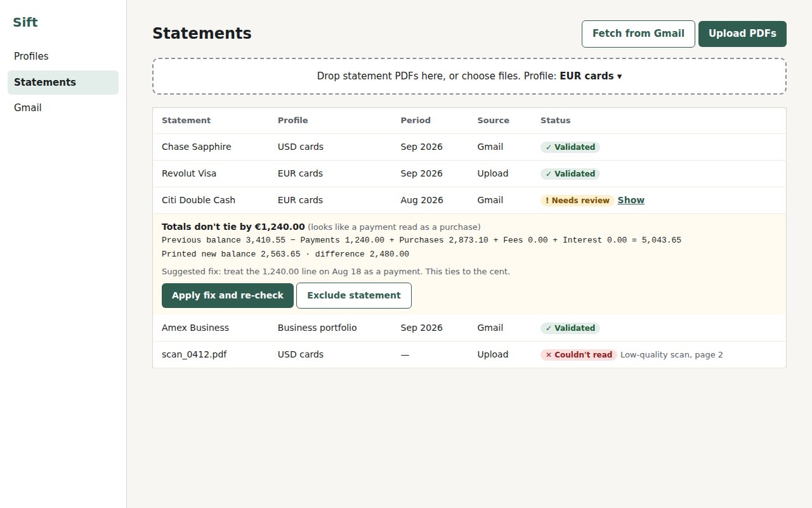
Task: Click Validated badge for Chase Sapphire
Action: click(x=570, y=147)
